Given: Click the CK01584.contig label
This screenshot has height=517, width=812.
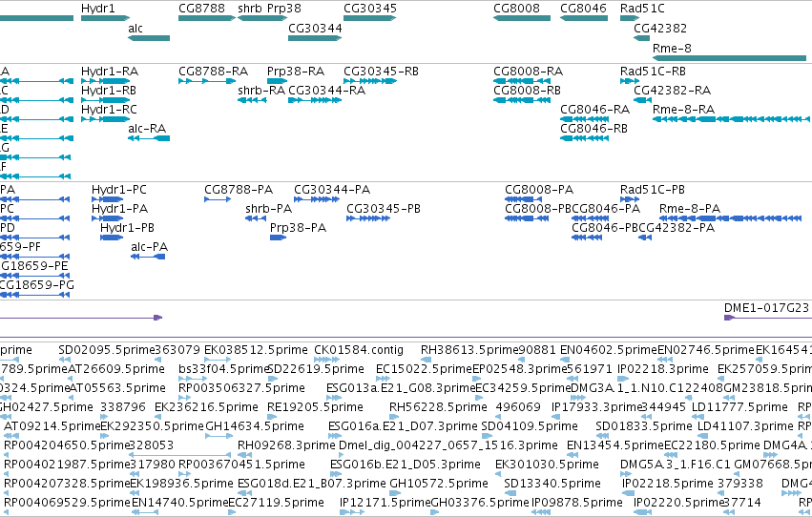Looking at the screenshot, I should point(359,350).
